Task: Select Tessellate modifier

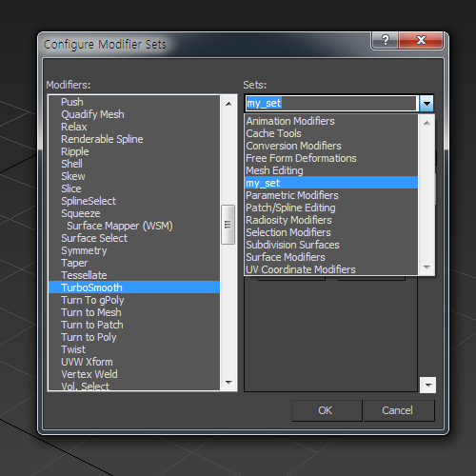Action: tap(134, 275)
